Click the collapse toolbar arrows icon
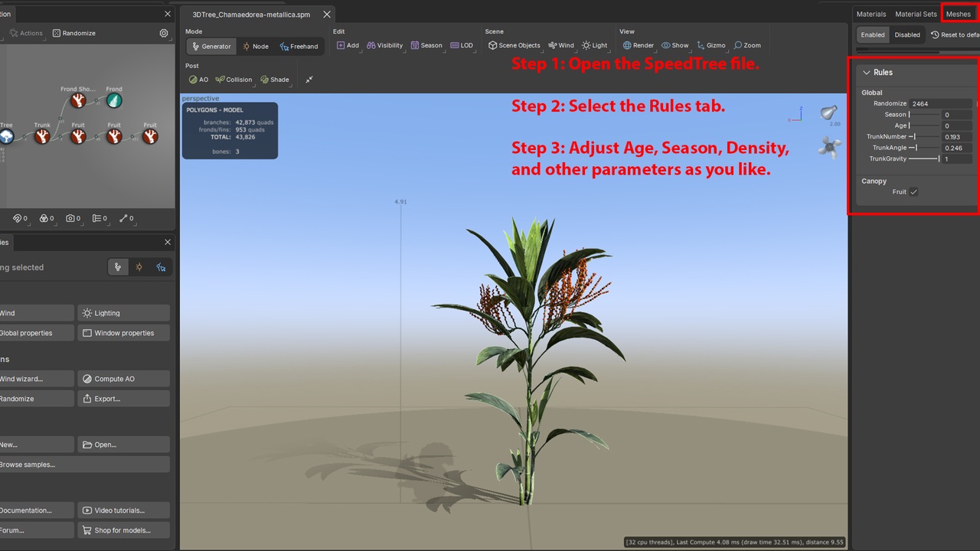 pos(309,80)
